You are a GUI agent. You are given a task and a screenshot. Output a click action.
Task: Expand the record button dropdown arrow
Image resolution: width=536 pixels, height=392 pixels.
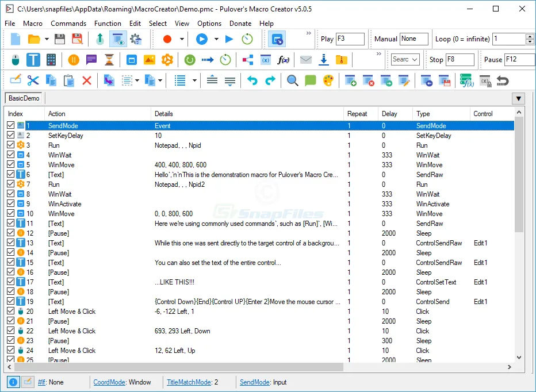[182, 39]
